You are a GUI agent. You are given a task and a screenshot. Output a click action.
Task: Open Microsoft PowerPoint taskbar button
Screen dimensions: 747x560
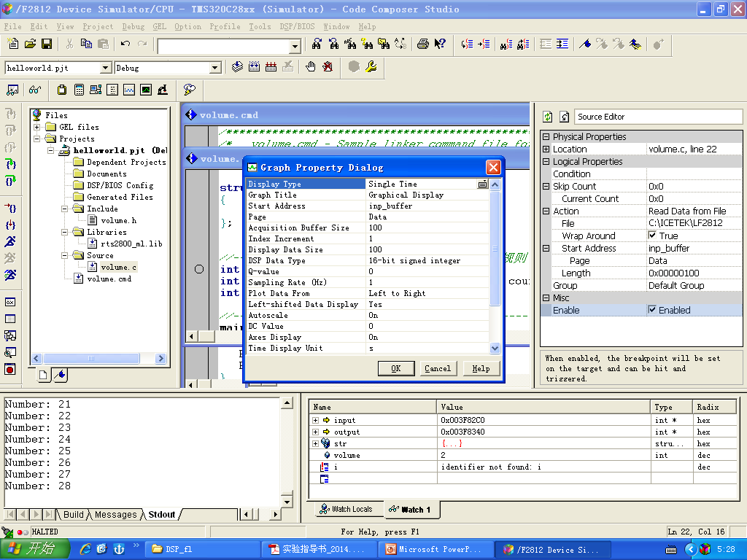coord(435,549)
